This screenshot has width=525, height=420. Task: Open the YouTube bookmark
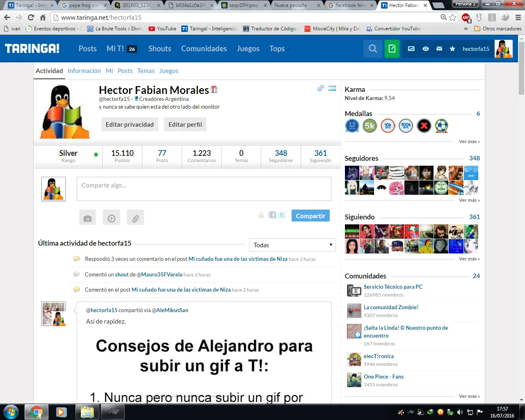pos(162,29)
